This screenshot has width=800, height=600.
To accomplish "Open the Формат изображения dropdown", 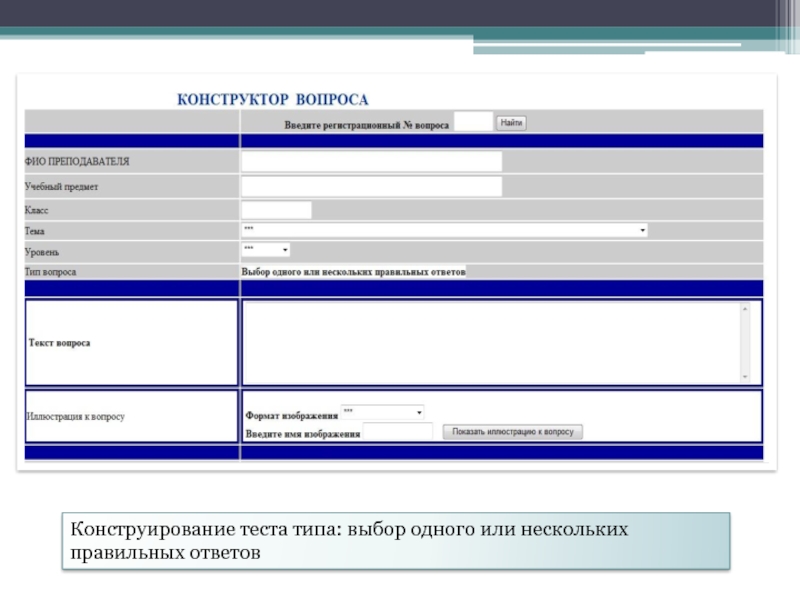I will (x=382, y=412).
